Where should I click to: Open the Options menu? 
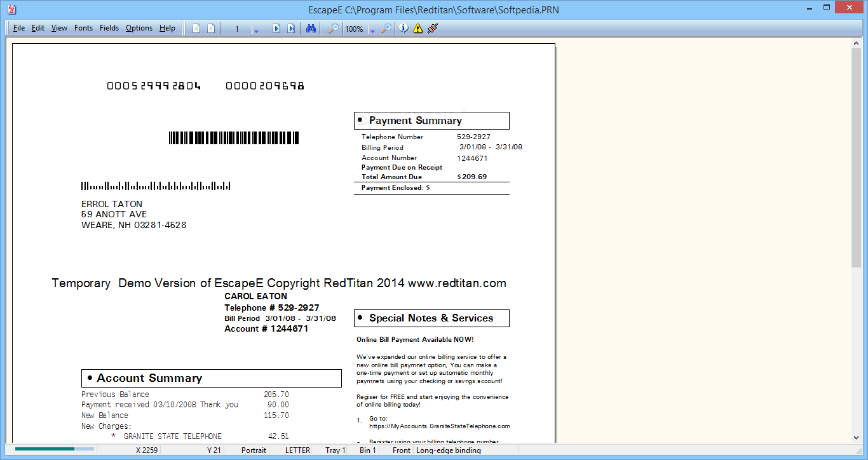(139, 28)
